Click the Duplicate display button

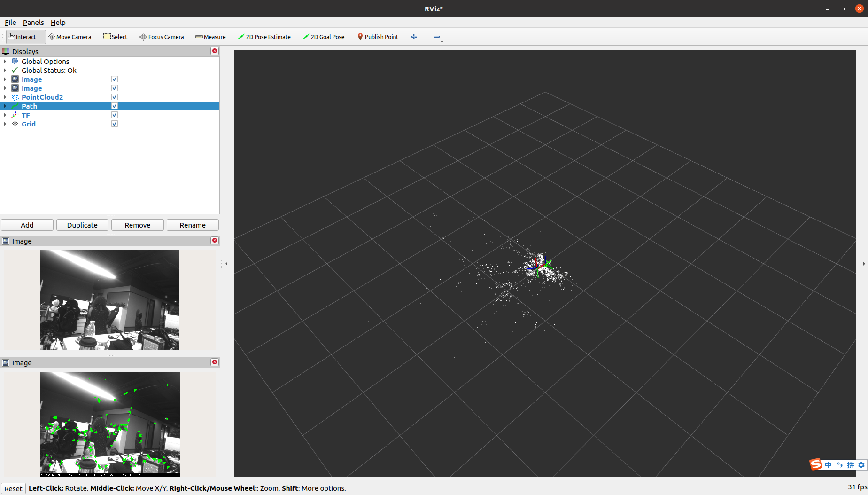pos(82,225)
